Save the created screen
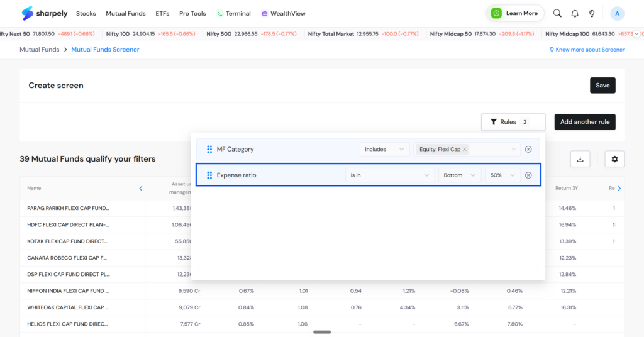644x337 pixels. coord(602,86)
